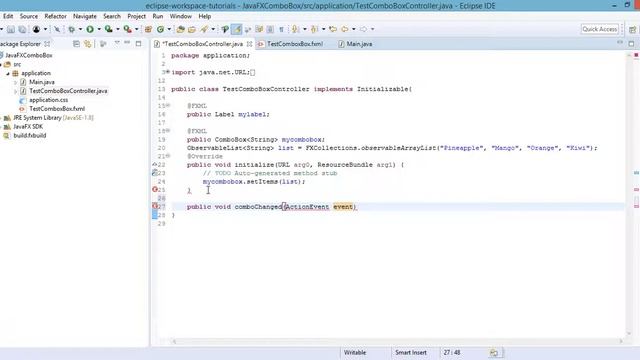Click error marker on line 25
Screen dimensions: 640x360
click(x=155, y=189)
